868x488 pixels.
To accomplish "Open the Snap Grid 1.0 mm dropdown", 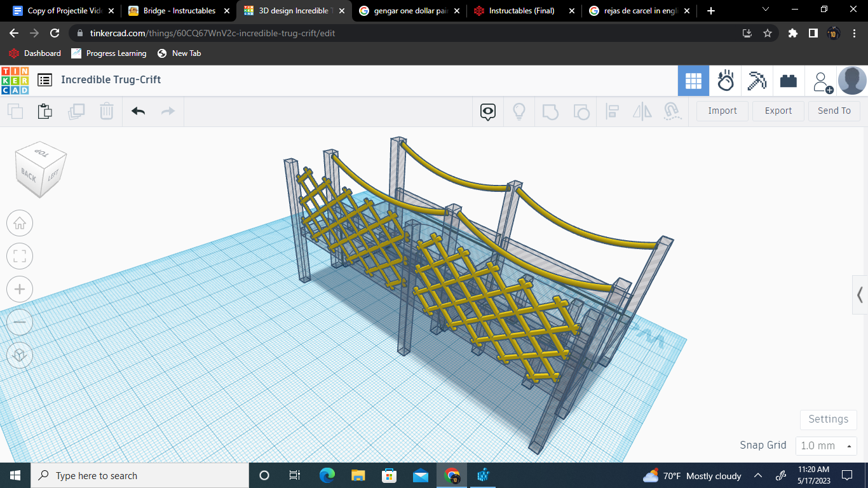I will (826, 445).
